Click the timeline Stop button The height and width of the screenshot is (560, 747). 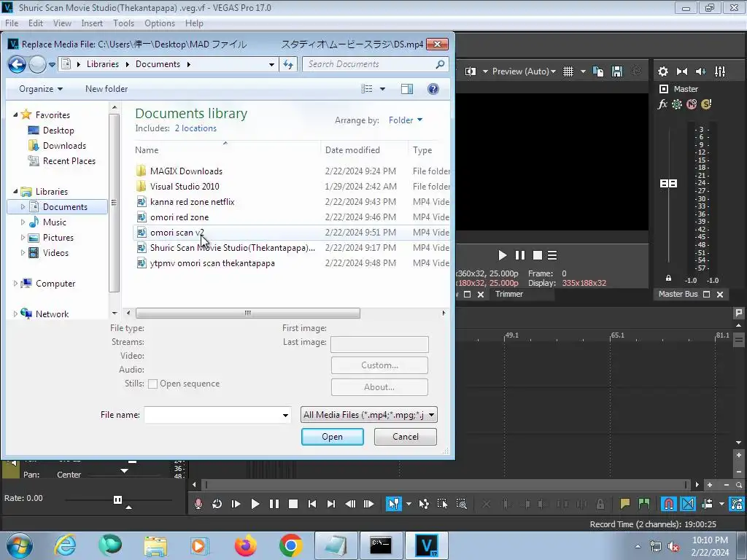coord(293,504)
